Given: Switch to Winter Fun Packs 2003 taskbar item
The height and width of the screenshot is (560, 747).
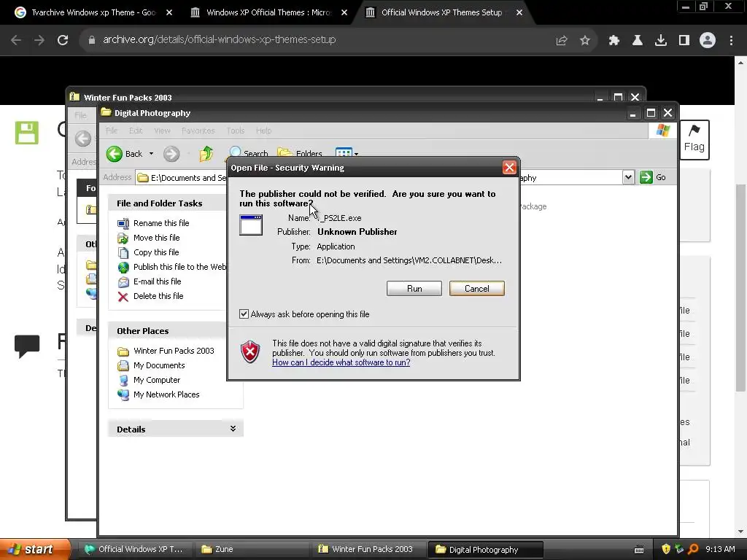Looking at the screenshot, I should point(368,549).
